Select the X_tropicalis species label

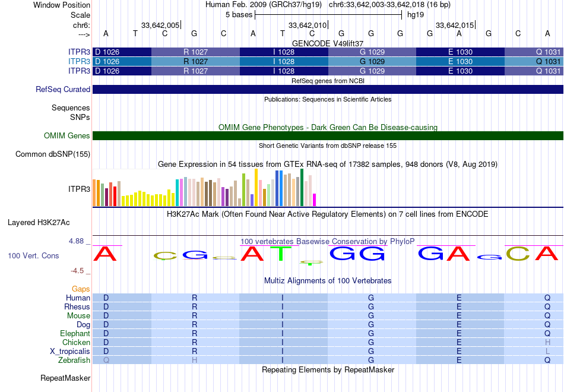pos(70,352)
